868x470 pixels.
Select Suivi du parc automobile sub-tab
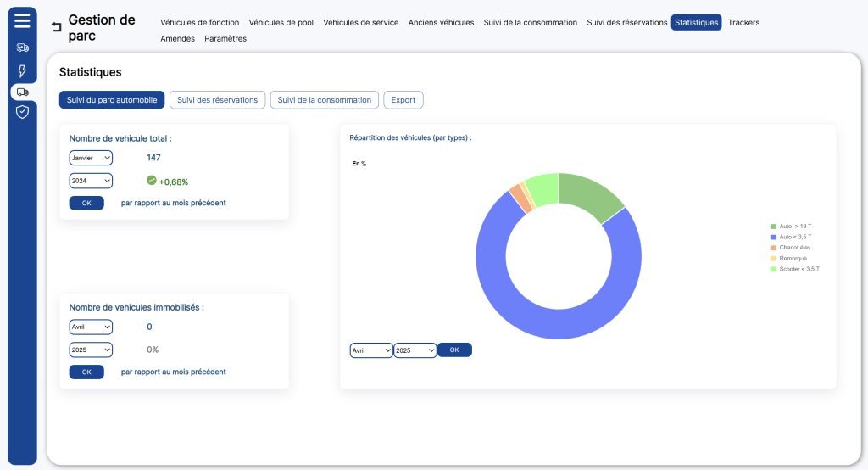coord(112,100)
